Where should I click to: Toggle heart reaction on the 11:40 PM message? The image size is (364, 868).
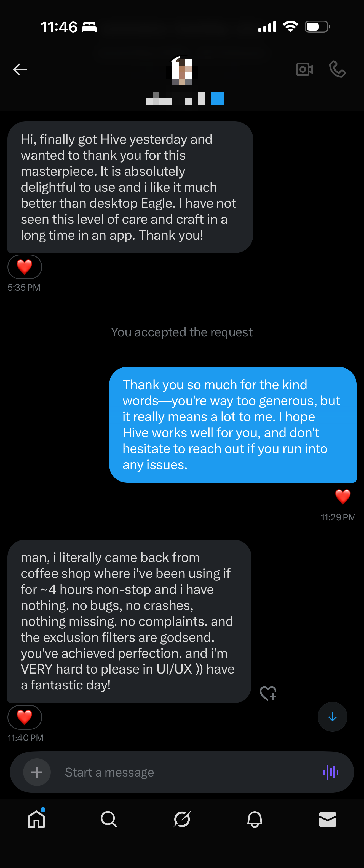pyautogui.click(x=25, y=717)
